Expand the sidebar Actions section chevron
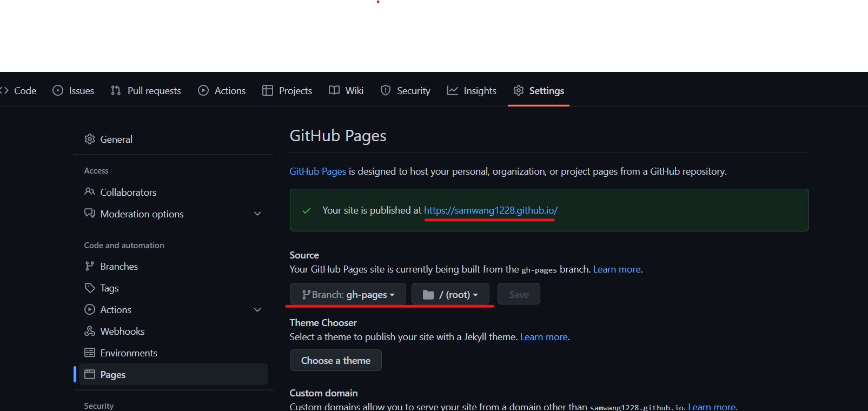Image resolution: width=868 pixels, height=411 pixels. coord(257,310)
